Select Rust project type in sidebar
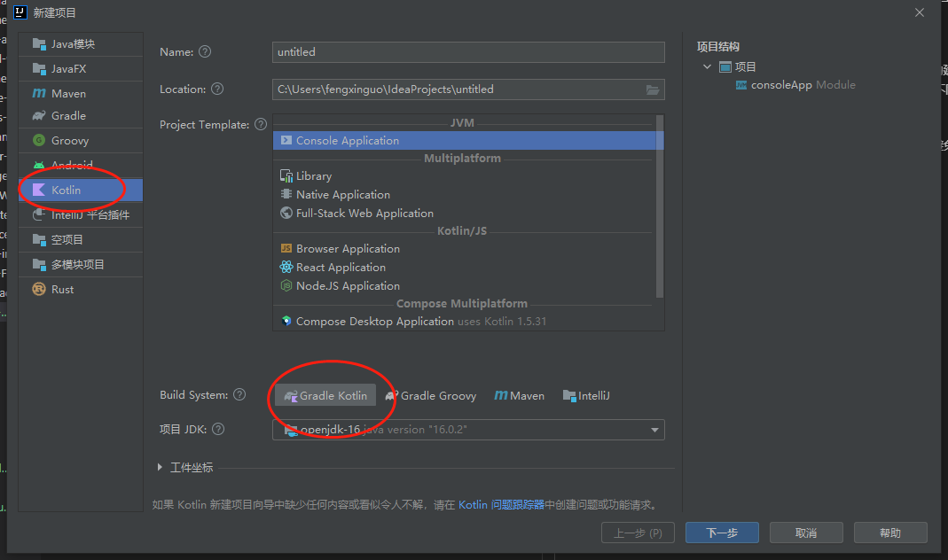This screenshot has width=948, height=560. (62, 290)
